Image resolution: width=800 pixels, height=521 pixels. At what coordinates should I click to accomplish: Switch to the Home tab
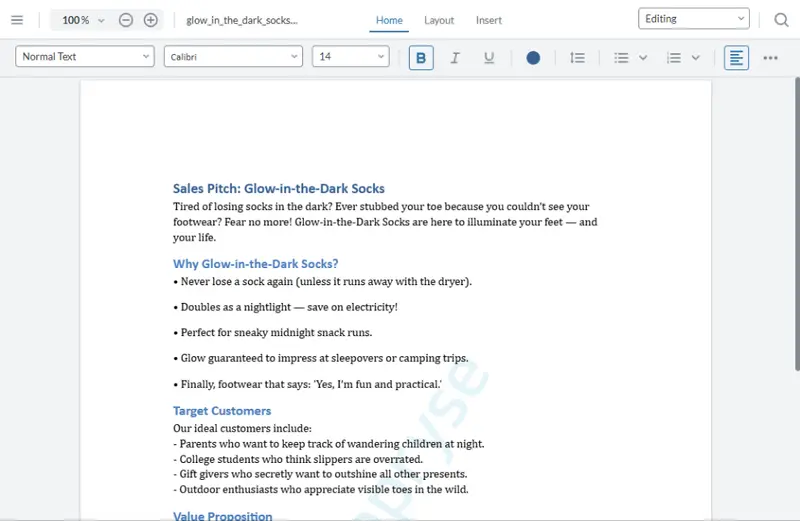389,20
